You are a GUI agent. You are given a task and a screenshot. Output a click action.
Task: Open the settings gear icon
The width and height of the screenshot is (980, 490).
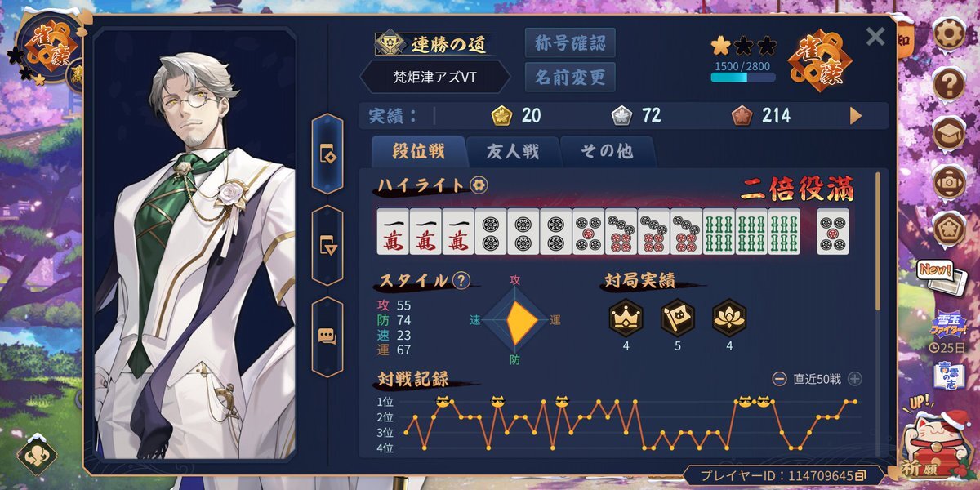pos(950,33)
